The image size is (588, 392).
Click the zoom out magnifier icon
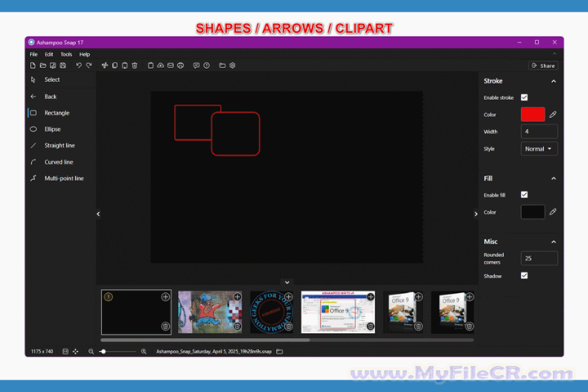pyautogui.click(x=91, y=351)
